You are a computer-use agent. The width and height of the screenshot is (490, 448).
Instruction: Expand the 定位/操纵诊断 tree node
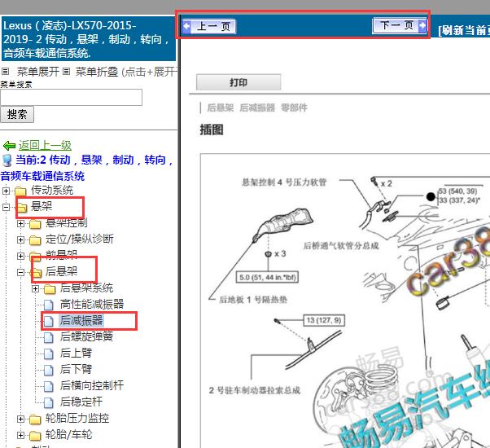[x=20, y=239]
